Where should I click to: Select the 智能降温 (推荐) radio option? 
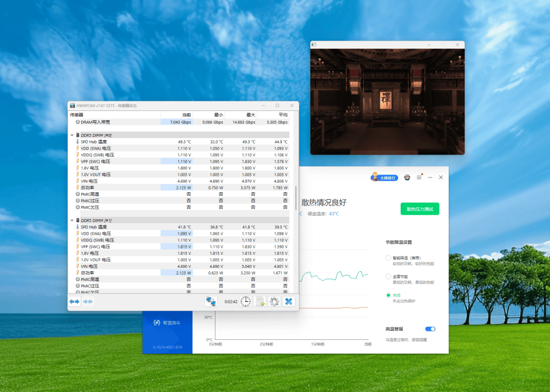point(388,258)
